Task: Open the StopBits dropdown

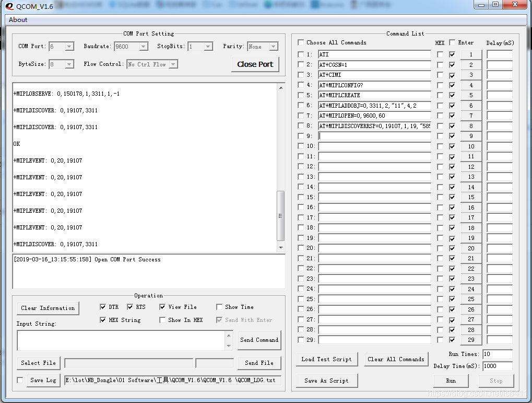Action: point(208,46)
